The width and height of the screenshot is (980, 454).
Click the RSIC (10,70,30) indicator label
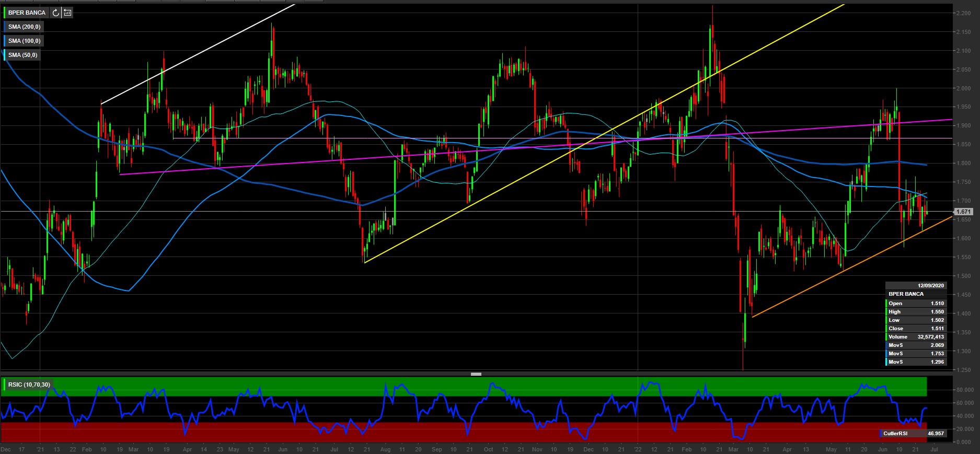coord(29,385)
